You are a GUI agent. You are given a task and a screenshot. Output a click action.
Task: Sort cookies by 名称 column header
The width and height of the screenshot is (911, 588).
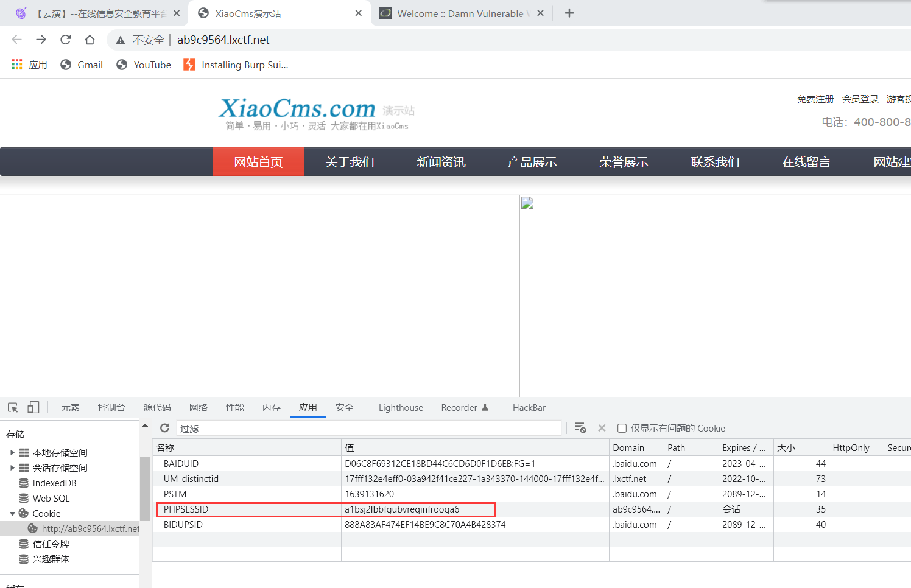point(247,447)
